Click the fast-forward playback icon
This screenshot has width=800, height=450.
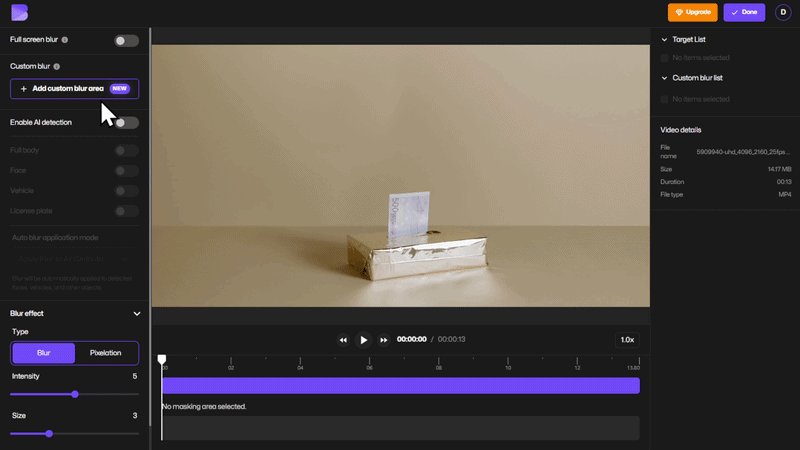[384, 340]
